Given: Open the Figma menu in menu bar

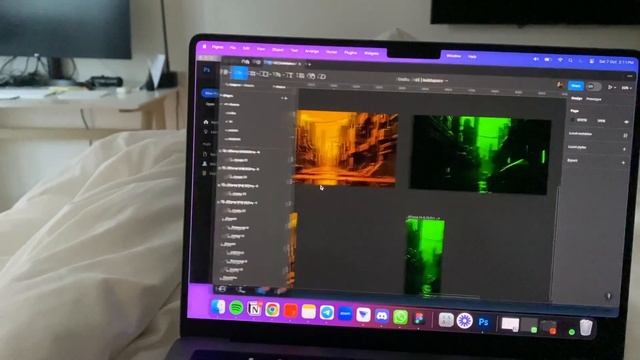Looking at the screenshot, I should click(x=218, y=47).
